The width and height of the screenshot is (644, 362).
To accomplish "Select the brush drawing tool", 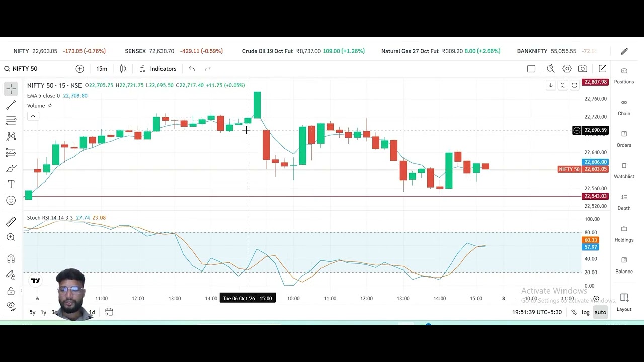I will (x=11, y=168).
